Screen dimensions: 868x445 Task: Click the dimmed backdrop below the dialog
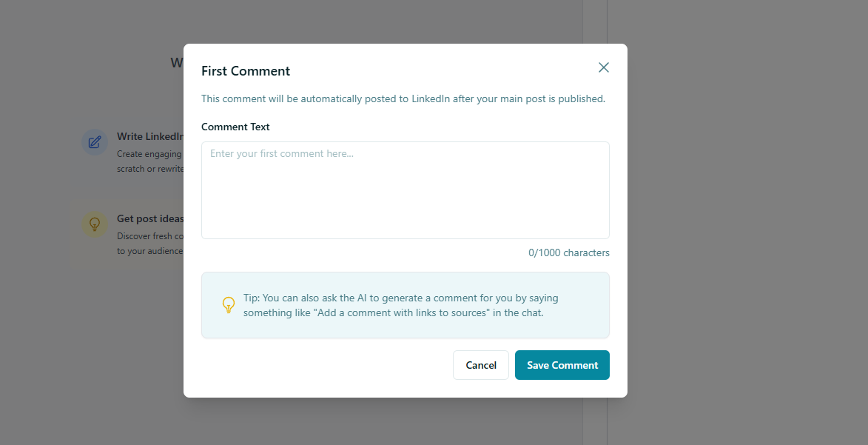point(405,422)
